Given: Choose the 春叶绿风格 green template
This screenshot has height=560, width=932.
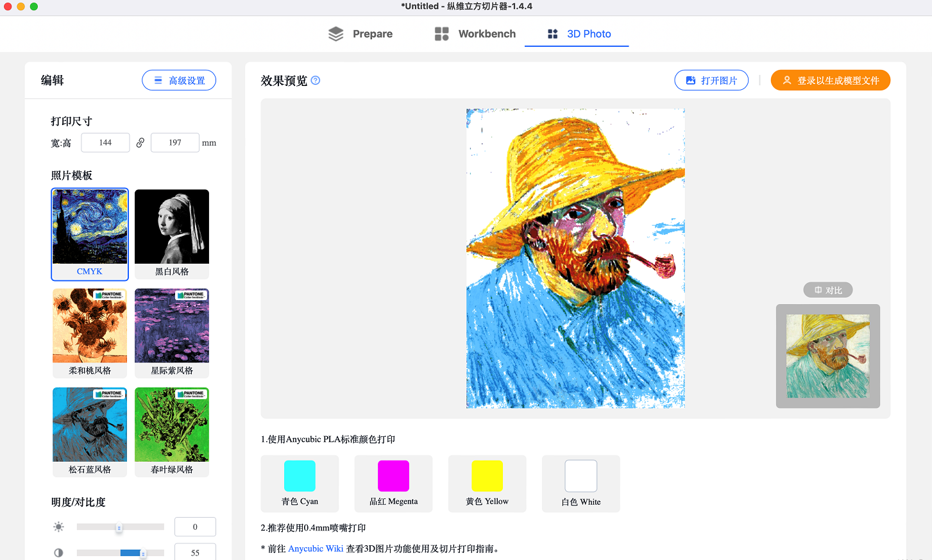Looking at the screenshot, I should pyautogui.click(x=172, y=432).
